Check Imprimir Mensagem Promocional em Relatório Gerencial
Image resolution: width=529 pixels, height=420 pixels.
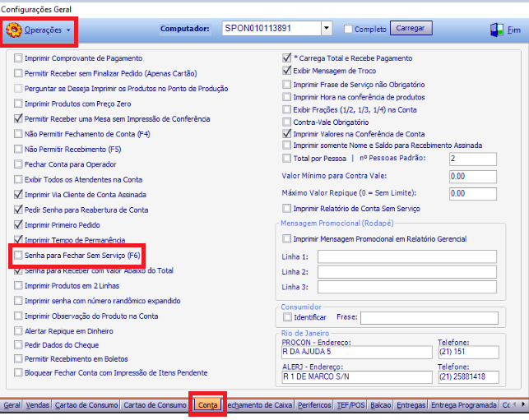287,239
